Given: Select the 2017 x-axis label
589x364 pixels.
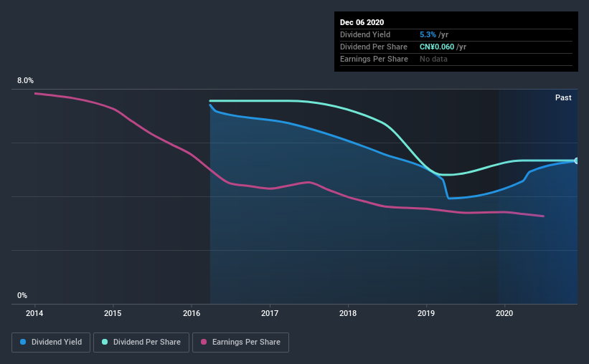Looking at the screenshot, I should click(270, 313).
